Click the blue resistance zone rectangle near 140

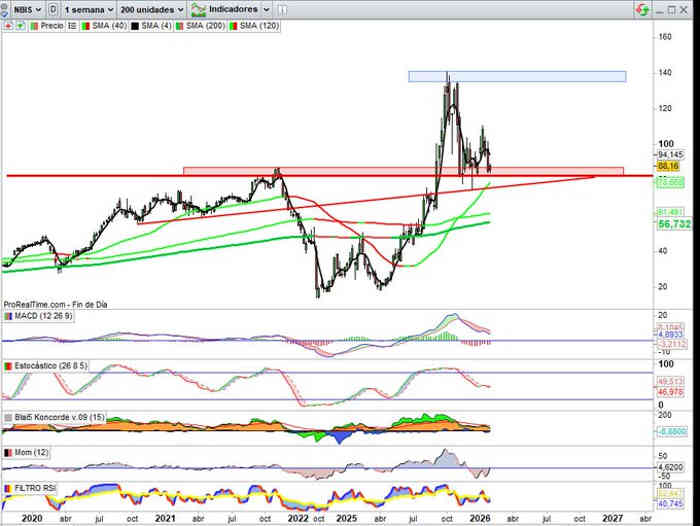(516, 76)
